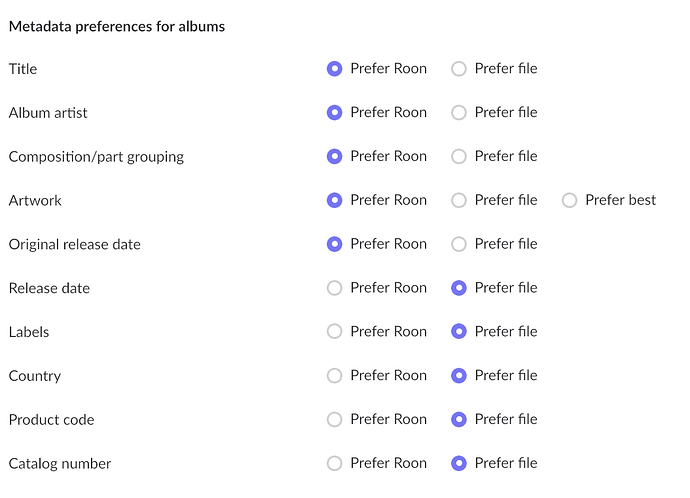Set Composition/part grouping to Prefer file

pos(459,156)
